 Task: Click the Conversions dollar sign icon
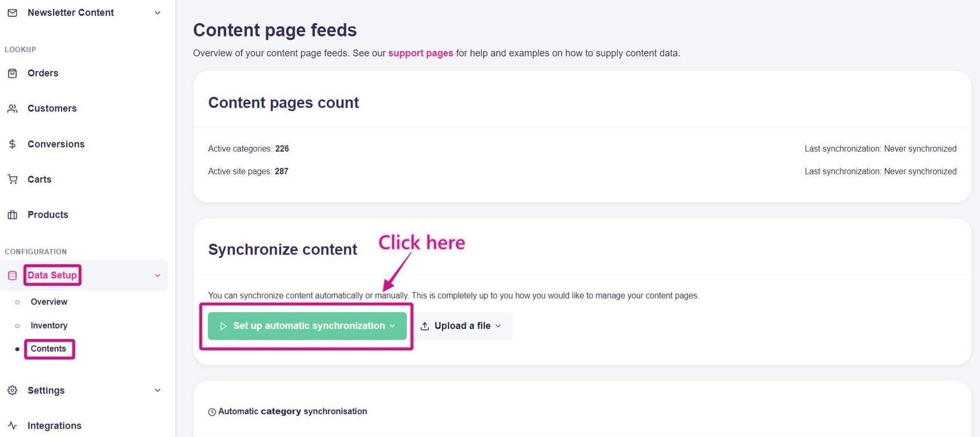[12, 144]
